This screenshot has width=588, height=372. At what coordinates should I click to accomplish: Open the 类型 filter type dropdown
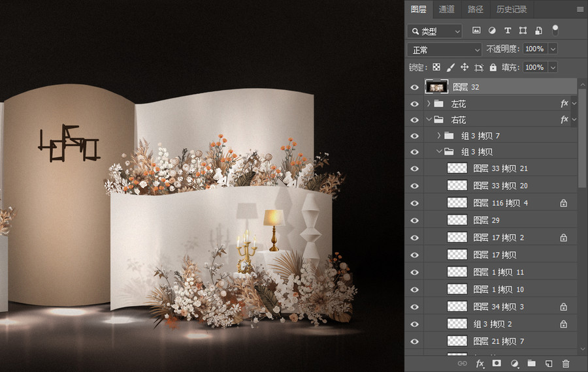tap(434, 31)
